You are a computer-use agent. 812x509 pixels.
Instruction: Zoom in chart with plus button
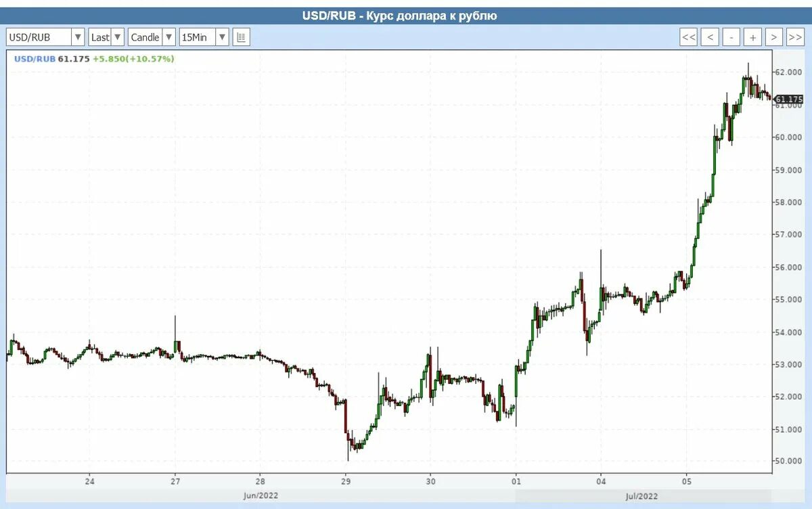753,37
